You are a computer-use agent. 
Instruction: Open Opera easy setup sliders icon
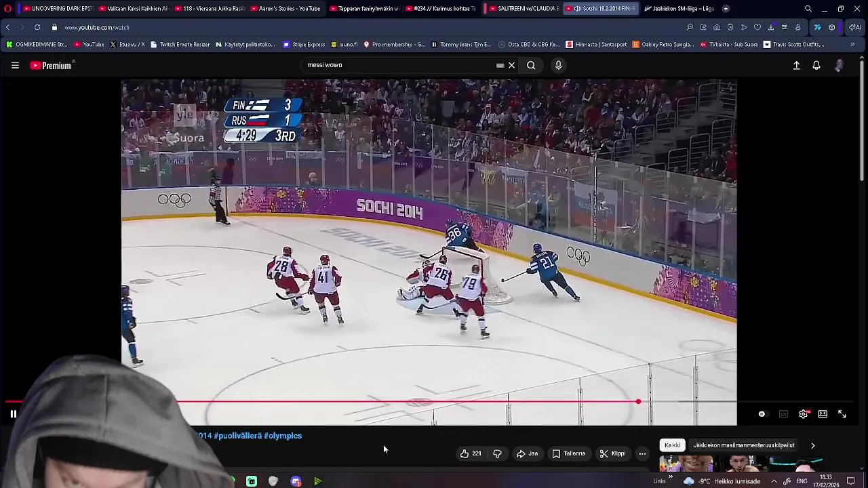tap(785, 27)
